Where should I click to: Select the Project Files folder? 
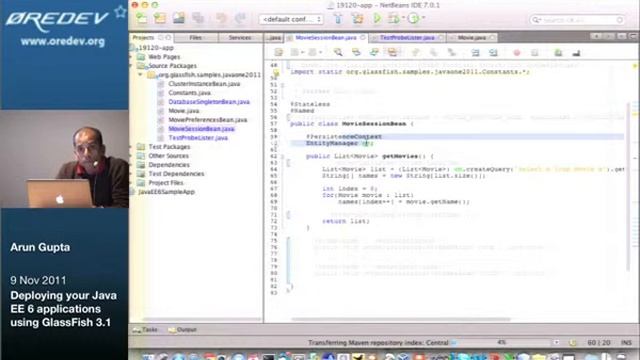point(166,182)
